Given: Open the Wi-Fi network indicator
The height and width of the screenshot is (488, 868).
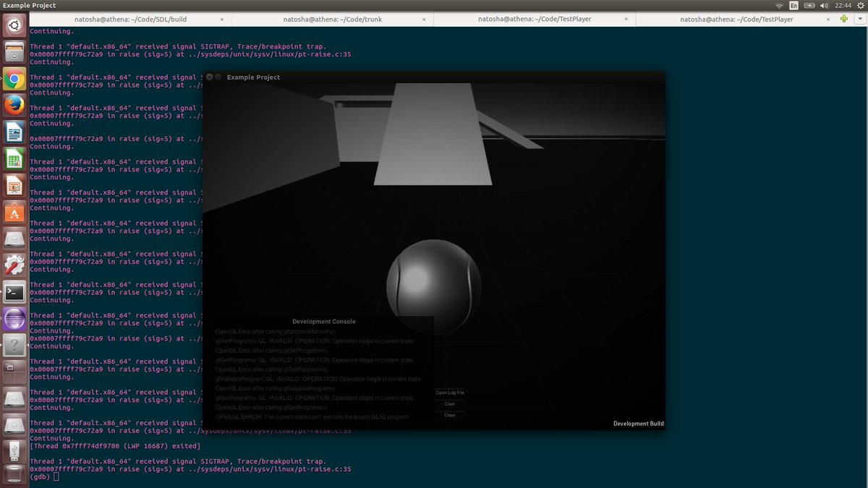Looking at the screenshot, I should [779, 5].
